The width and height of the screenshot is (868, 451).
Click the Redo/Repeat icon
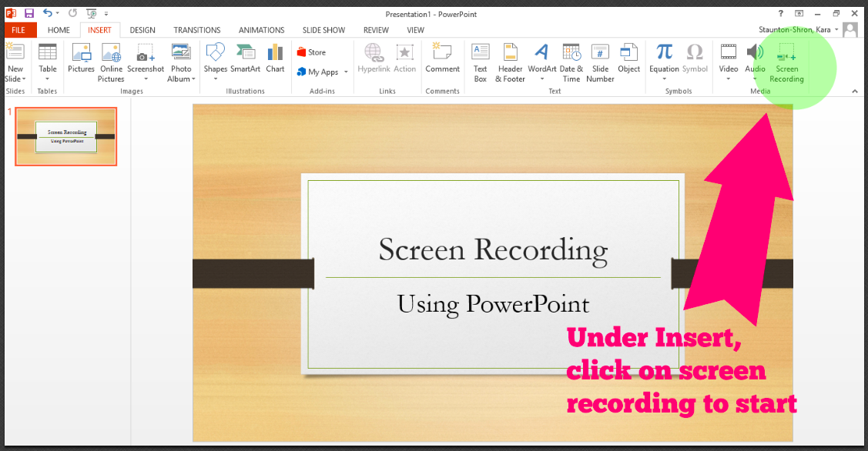click(x=72, y=13)
